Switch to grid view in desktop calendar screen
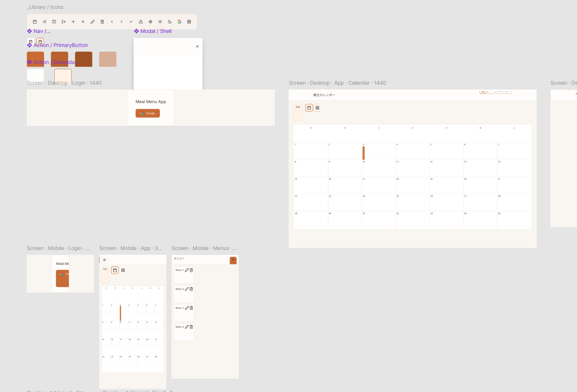 click(317, 108)
